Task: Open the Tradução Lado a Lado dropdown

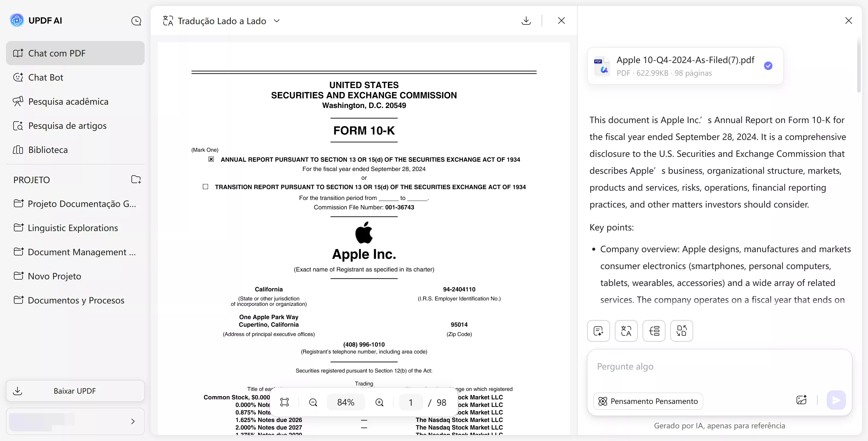Action: pos(277,21)
